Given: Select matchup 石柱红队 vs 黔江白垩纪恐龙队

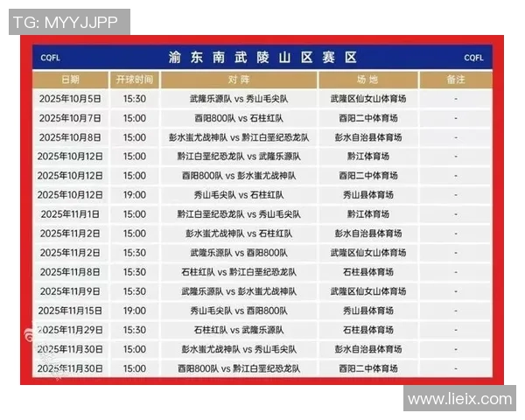Looking at the screenshot, I should (239, 272).
